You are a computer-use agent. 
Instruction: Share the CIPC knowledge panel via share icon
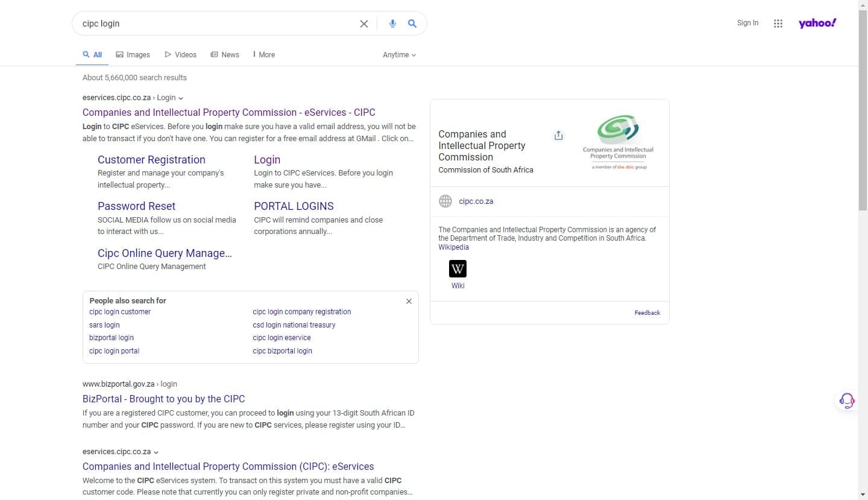tap(558, 135)
